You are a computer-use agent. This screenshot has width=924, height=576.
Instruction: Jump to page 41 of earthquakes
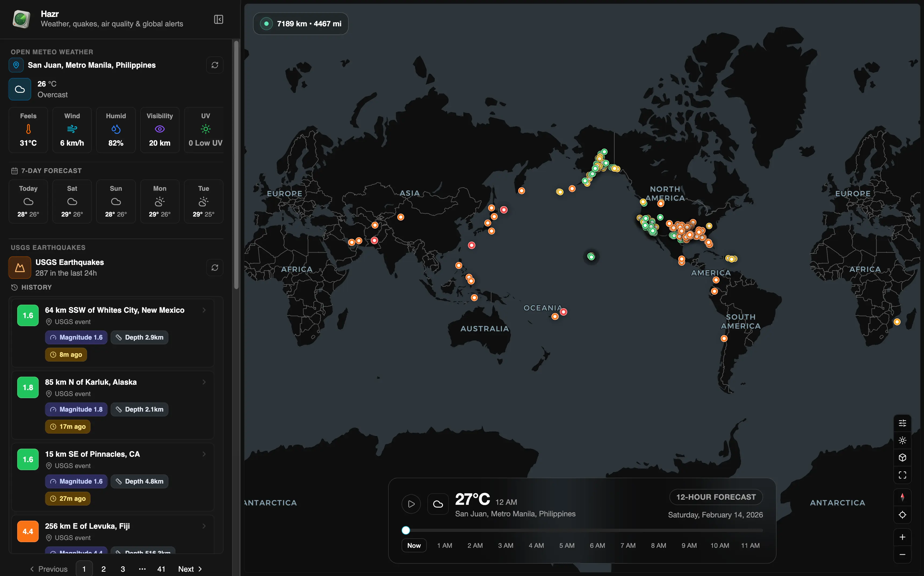coord(161,569)
